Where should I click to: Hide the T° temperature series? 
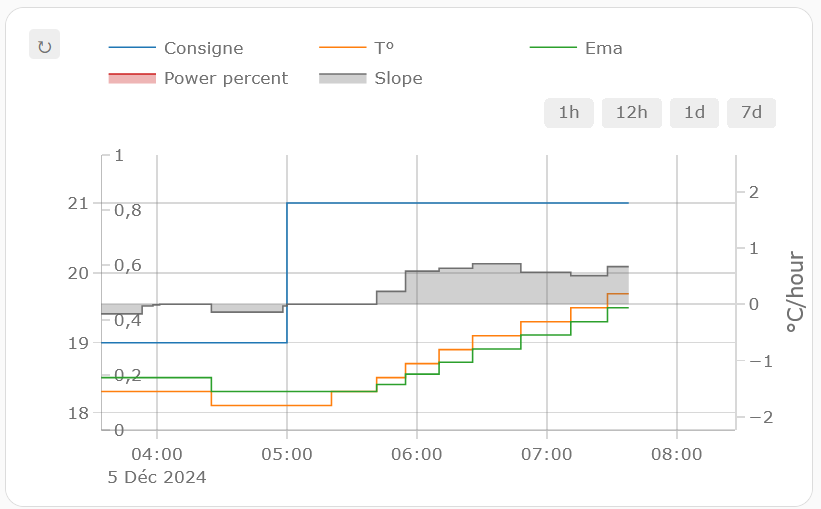coord(386,48)
